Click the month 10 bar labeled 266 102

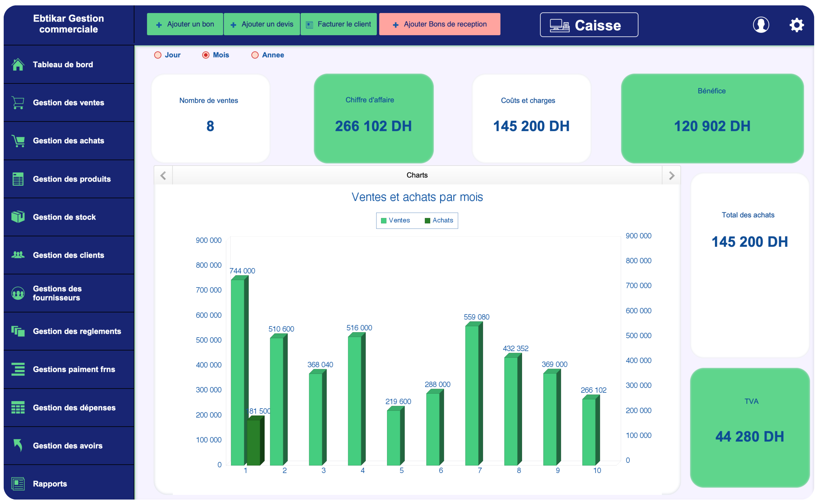591,430
